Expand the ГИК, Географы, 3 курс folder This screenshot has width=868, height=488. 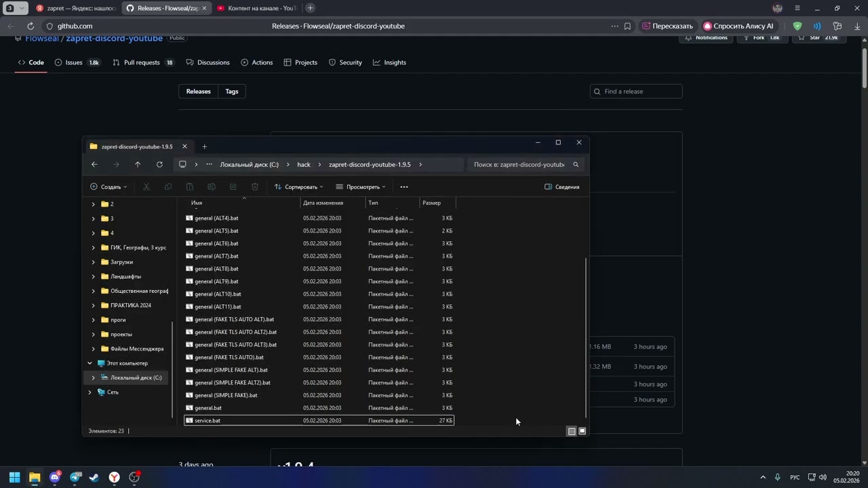tap(93, 247)
